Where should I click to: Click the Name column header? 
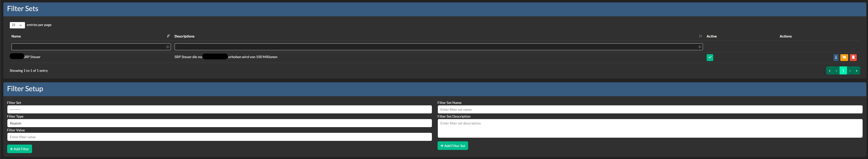click(x=16, y=36)
